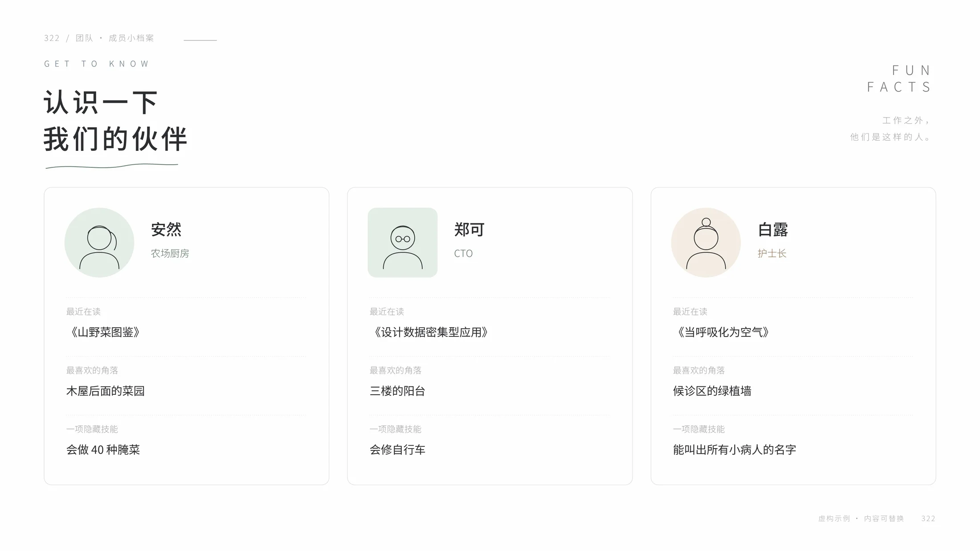Click 木屋后面的菜园 text
The height and width of the screenshot is (551, 980).
pyautogui.click(x=106, y=391)
